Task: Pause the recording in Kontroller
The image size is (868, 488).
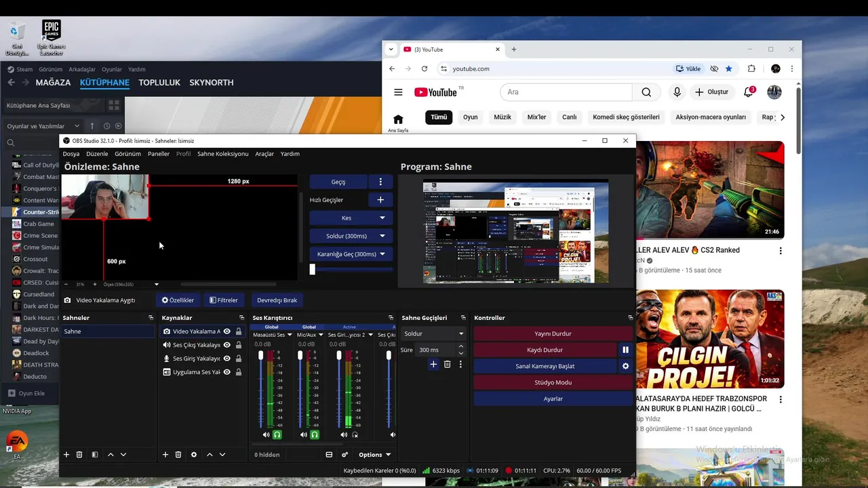Action: pos(625,350)
